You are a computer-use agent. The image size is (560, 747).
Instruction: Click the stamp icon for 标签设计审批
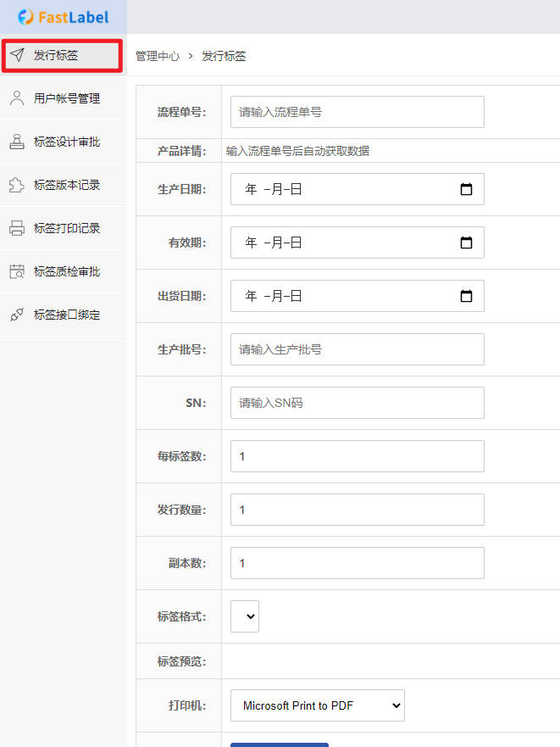(17, 142)
